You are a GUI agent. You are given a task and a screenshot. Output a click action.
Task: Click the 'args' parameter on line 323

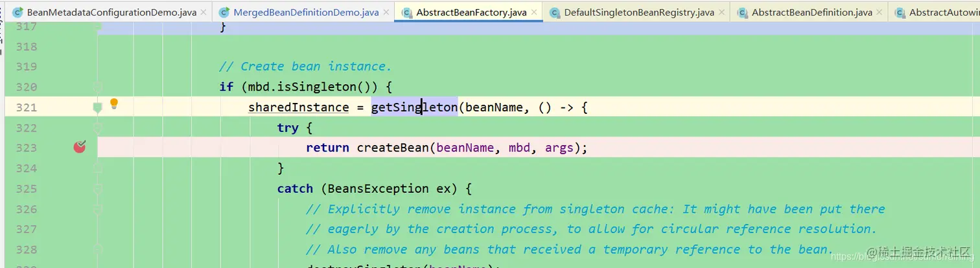[x=559, y=148]
